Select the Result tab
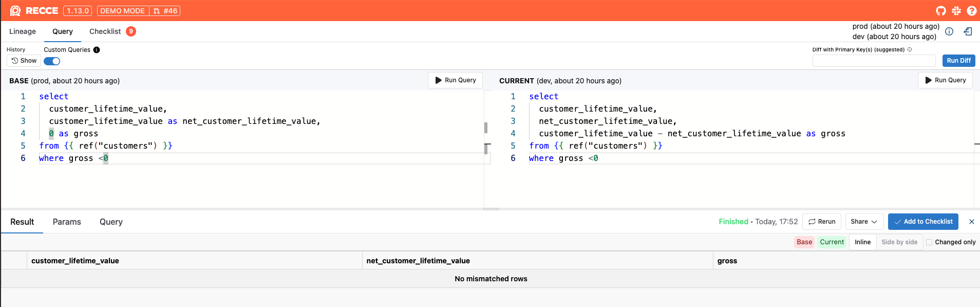Image resolution: width=980 pixels, height=307 pixels. point(22,222)
